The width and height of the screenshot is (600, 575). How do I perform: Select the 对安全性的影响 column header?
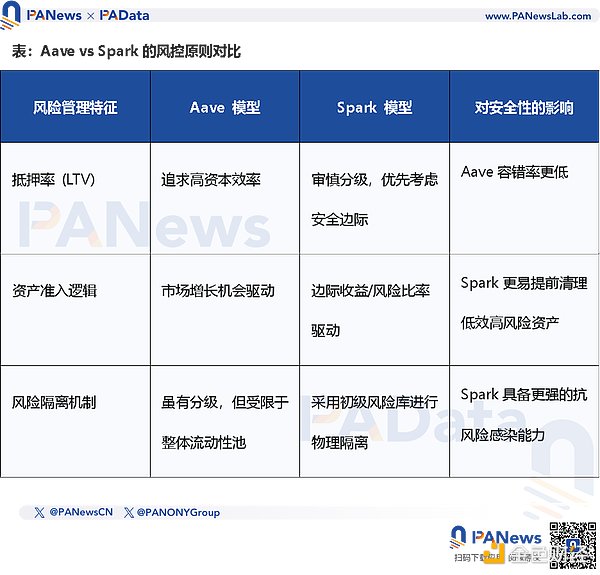[523, 107]
